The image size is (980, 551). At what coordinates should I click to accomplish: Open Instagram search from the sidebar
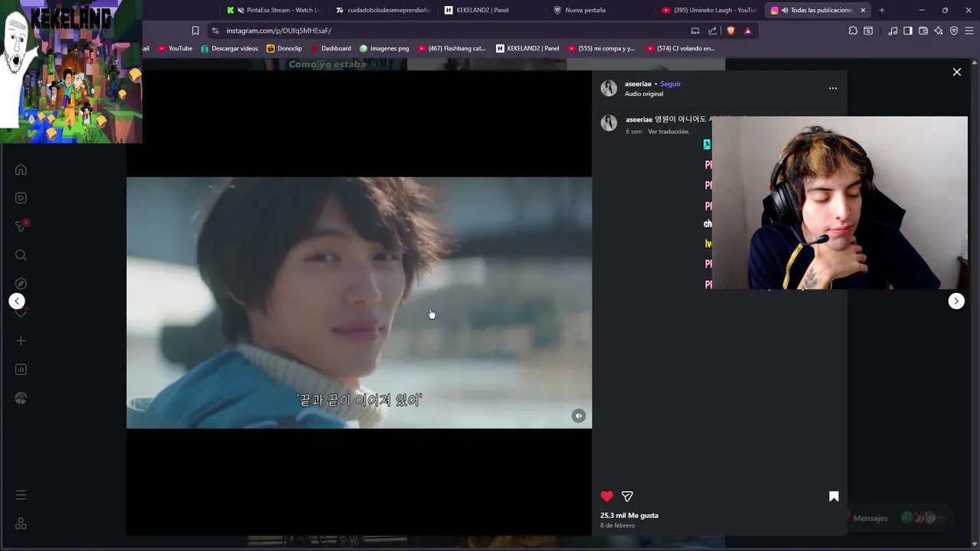point(21,256)
